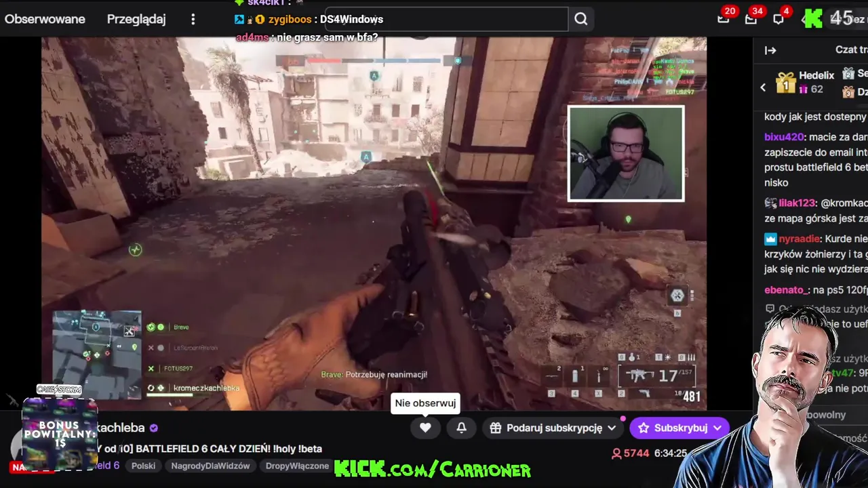Collapse the chat with the arrow icon

(x=770, y=50)
